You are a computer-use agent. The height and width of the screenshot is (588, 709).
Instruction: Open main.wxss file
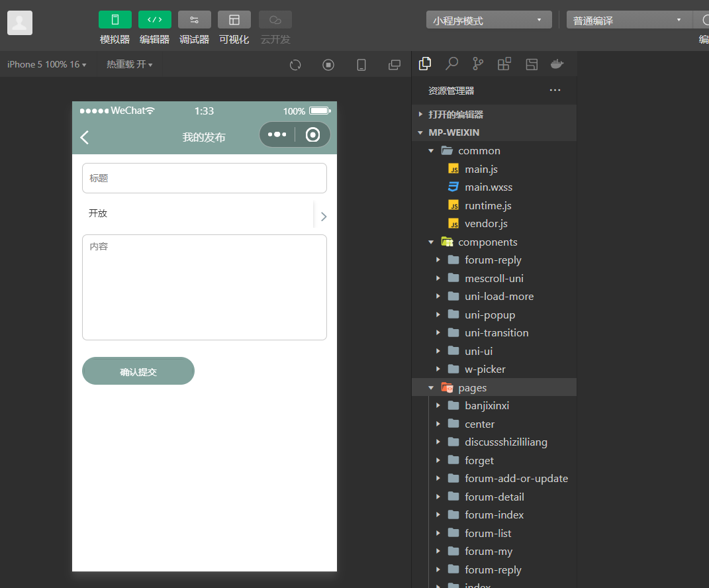tap(495, 187)
